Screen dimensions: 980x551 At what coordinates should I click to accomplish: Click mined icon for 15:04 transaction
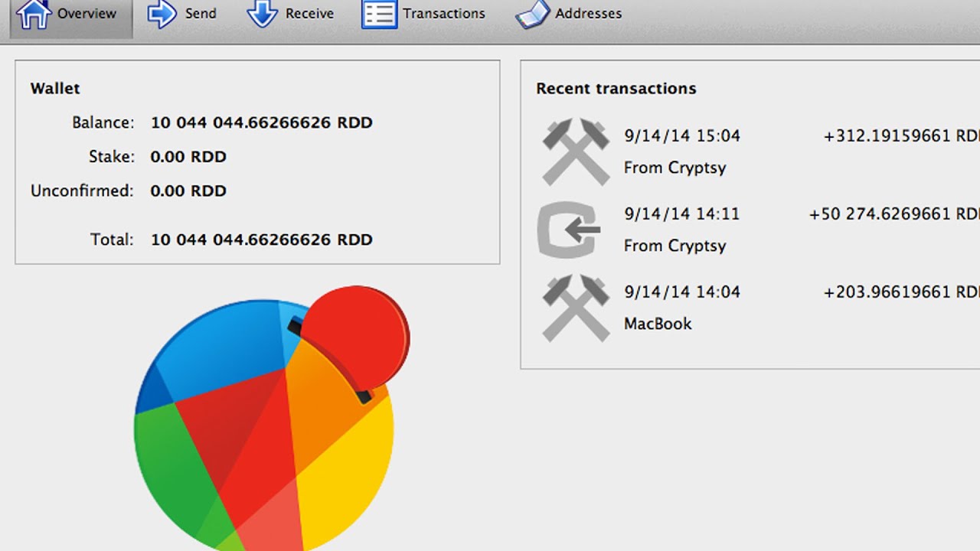(576, 152)
